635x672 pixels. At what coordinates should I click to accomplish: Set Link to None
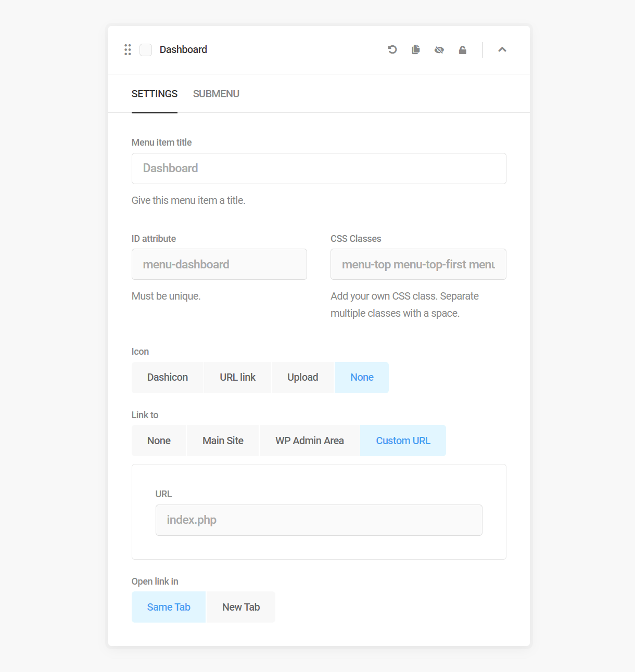point(159,441)
